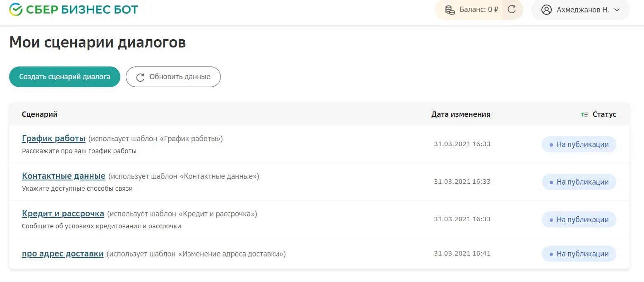This screenshot has height=282, width=644.
Task: Click the Создать сценарий диалога button
Action: 65,77
